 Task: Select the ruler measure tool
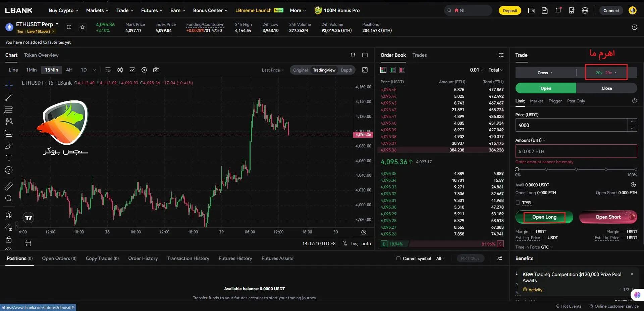9,186
